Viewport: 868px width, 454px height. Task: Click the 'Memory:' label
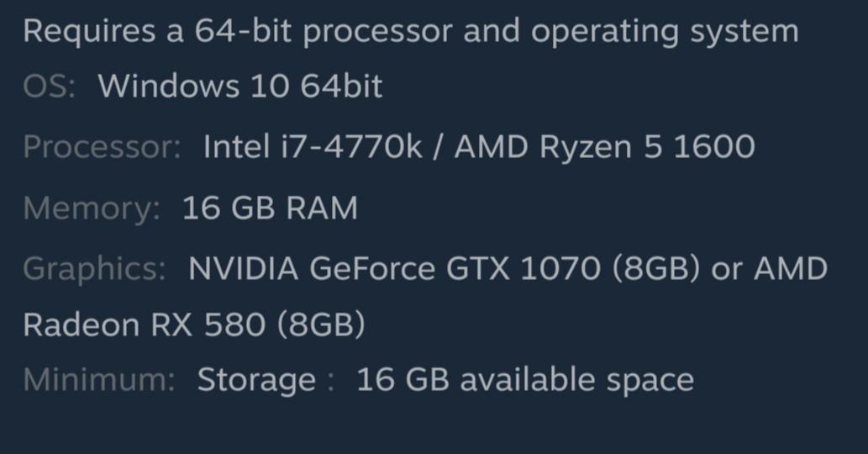coord(91,208)
